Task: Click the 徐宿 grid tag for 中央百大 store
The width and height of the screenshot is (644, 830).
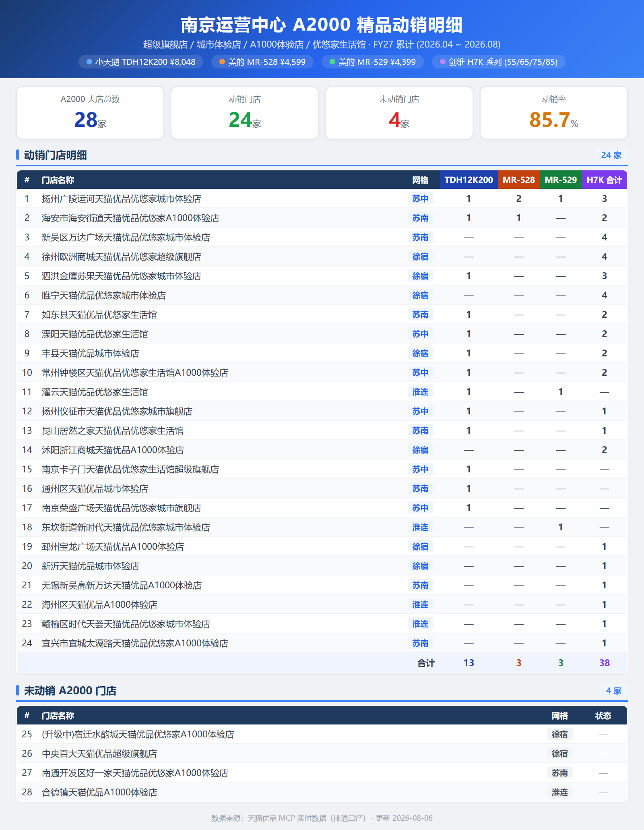Action: [559, 753]
